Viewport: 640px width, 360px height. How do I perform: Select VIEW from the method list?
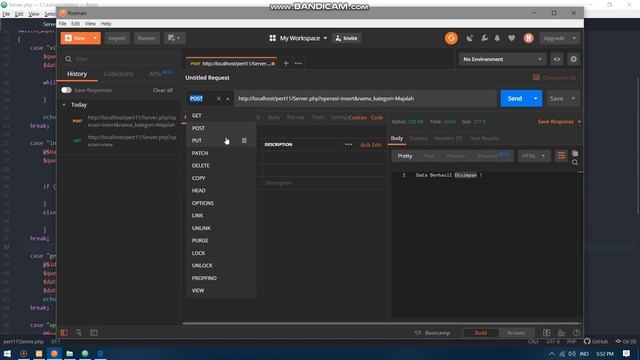coord(221,291)
